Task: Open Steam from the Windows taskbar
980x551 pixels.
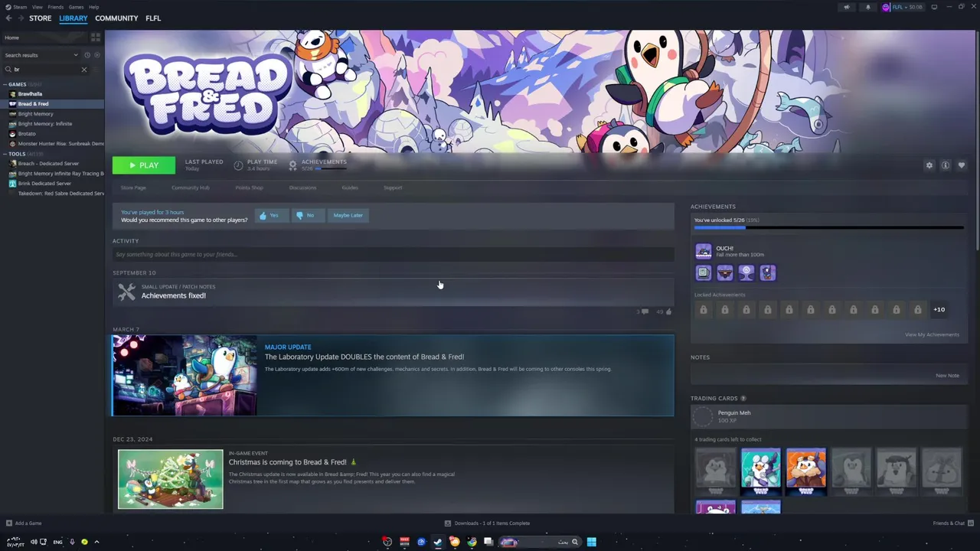Action: tap(438, 542)
